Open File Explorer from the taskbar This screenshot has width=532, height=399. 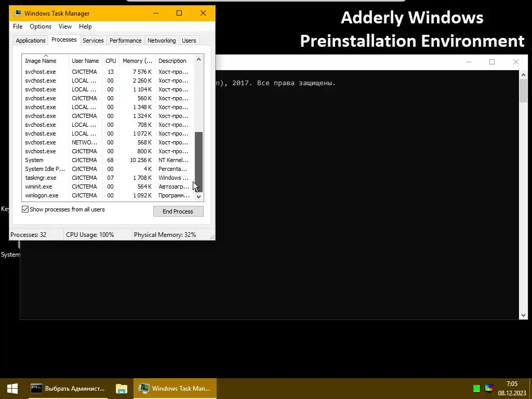click(x=121, y=389)
